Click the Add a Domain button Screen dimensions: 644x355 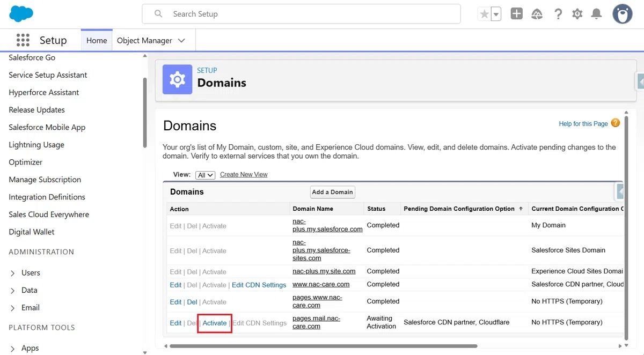[x=333, y=192]
